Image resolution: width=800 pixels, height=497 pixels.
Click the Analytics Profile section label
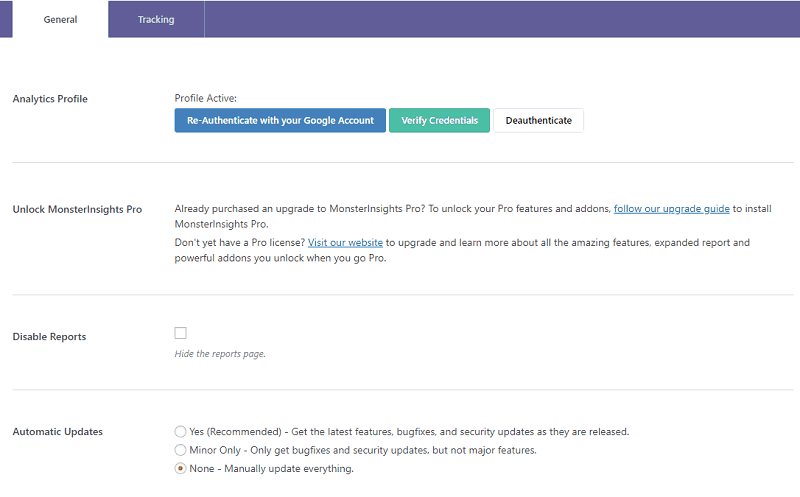tap(50, 99)
